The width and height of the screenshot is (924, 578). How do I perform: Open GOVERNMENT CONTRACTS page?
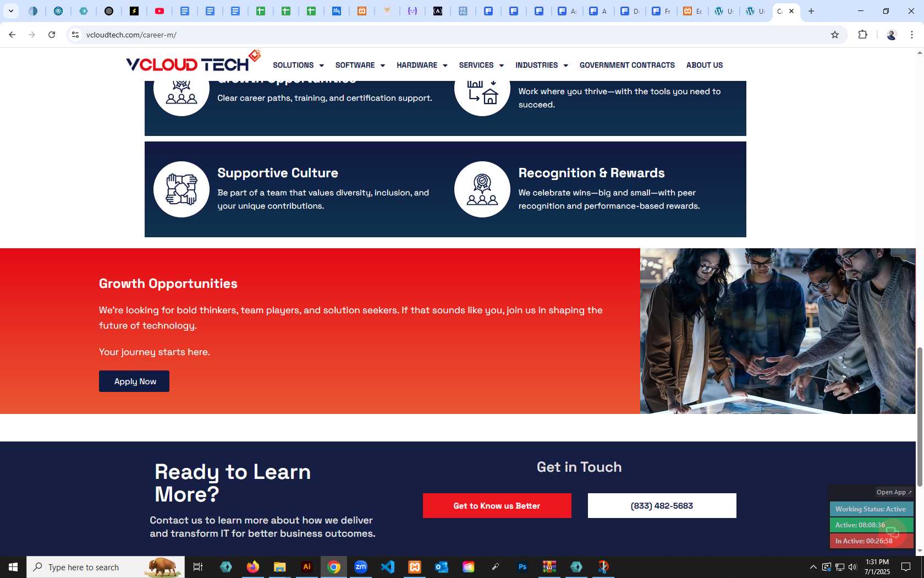(x=627, y=65)
